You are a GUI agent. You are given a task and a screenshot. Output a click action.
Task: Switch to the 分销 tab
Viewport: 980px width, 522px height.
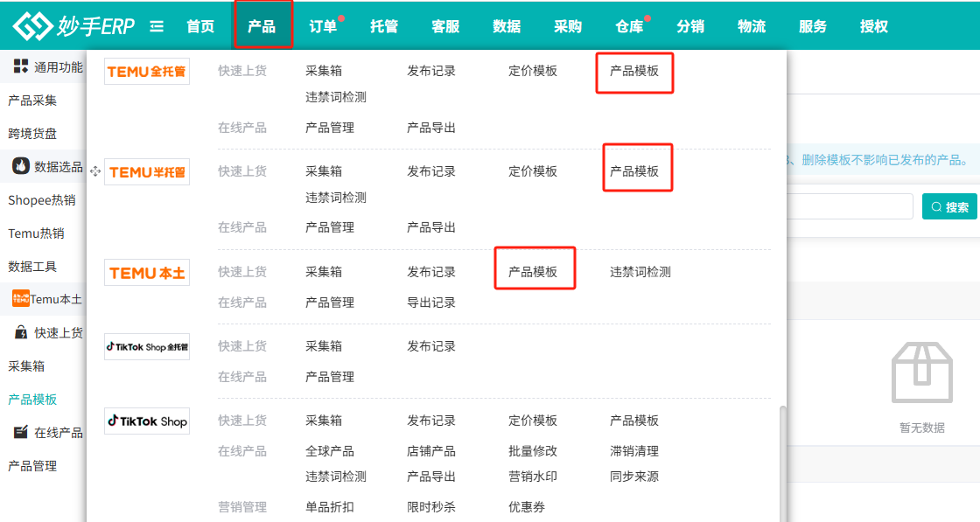pos(690,26)
